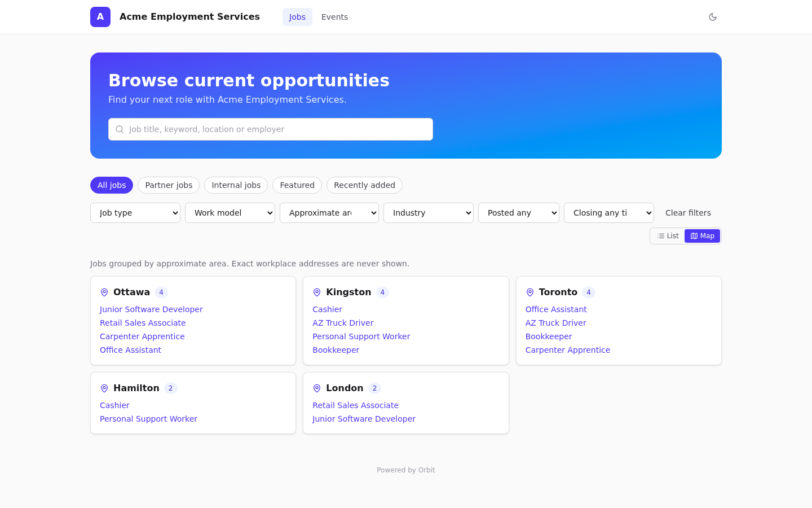The image size is (812, 508).
Task: Open Retail Sales Associate in Ottawa
Action: [x=143, y=323]
